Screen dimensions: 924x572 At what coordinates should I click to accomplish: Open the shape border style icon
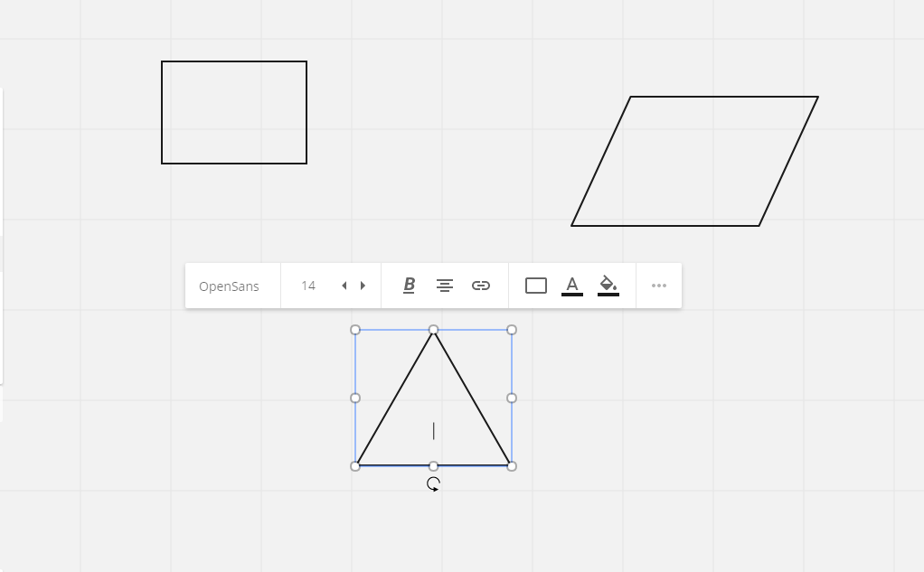coord(536,286)
